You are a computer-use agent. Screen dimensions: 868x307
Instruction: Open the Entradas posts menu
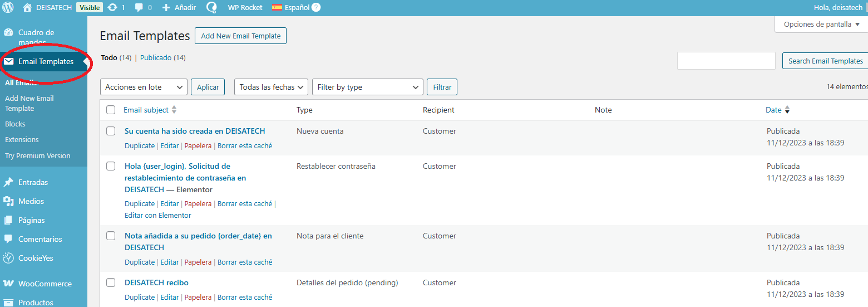tap(33, 182)
